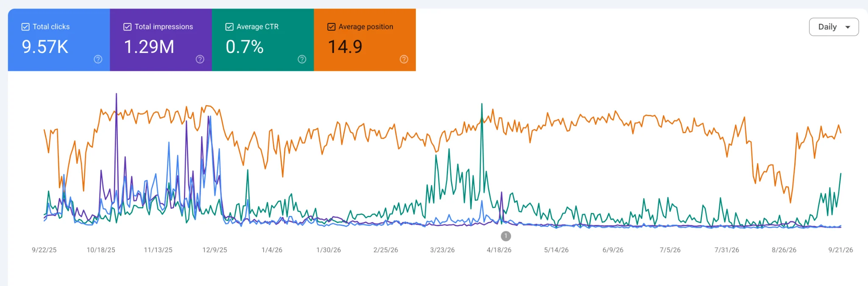Click the Average position card label

[x=366, y=27]
